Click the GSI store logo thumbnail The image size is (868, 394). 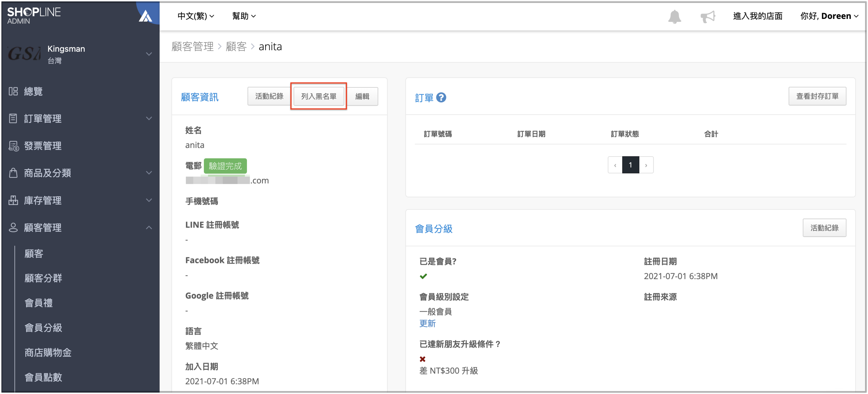pyautogui.click(x=24, y=54)
